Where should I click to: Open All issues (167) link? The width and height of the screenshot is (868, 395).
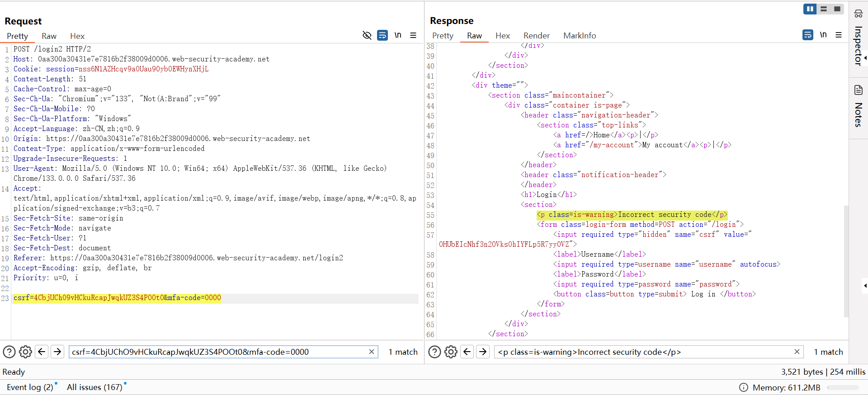[94, 387]
